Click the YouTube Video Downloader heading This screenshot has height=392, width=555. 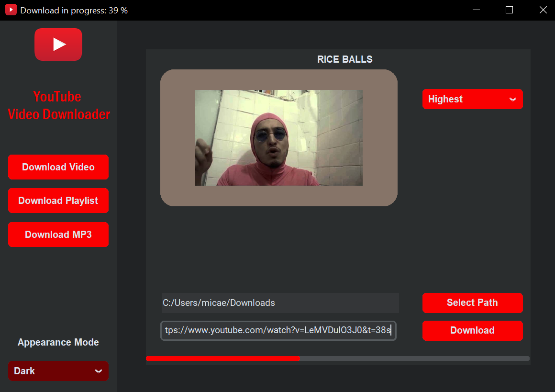(57, 105)
